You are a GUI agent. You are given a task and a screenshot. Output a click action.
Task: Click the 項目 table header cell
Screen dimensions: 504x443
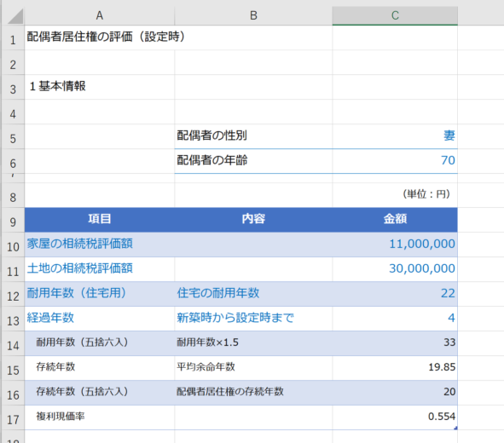100,220
